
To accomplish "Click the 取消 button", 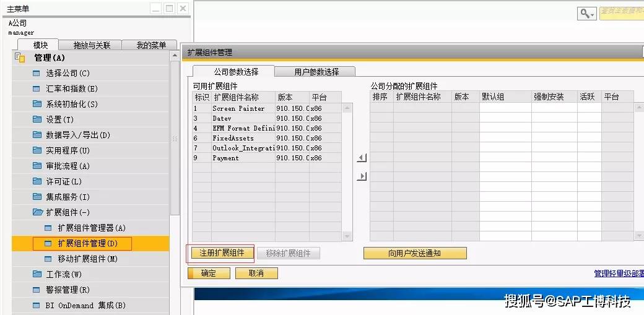I will (x=256, y=273).
